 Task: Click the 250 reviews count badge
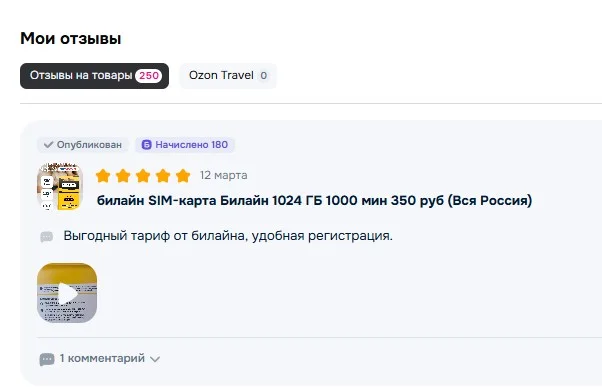tap(149, 76)
